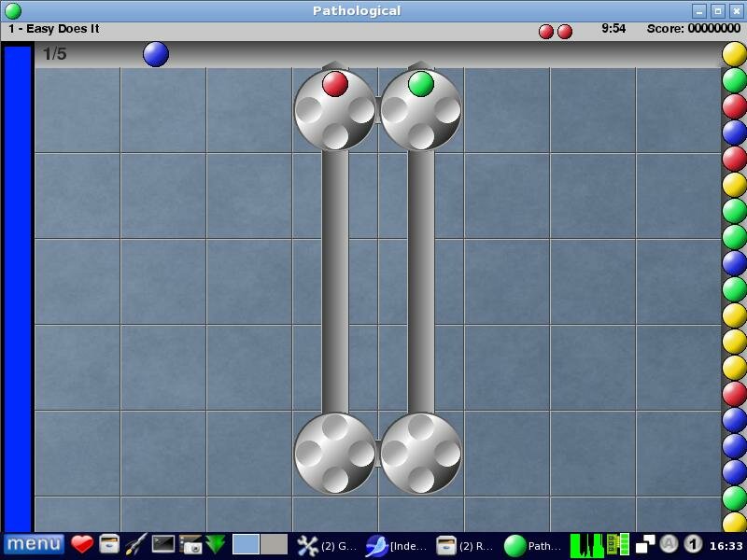Click the overlapping-windows icon in the tray
Viewport: 747px width, 560px height.
tap(645, 545)
